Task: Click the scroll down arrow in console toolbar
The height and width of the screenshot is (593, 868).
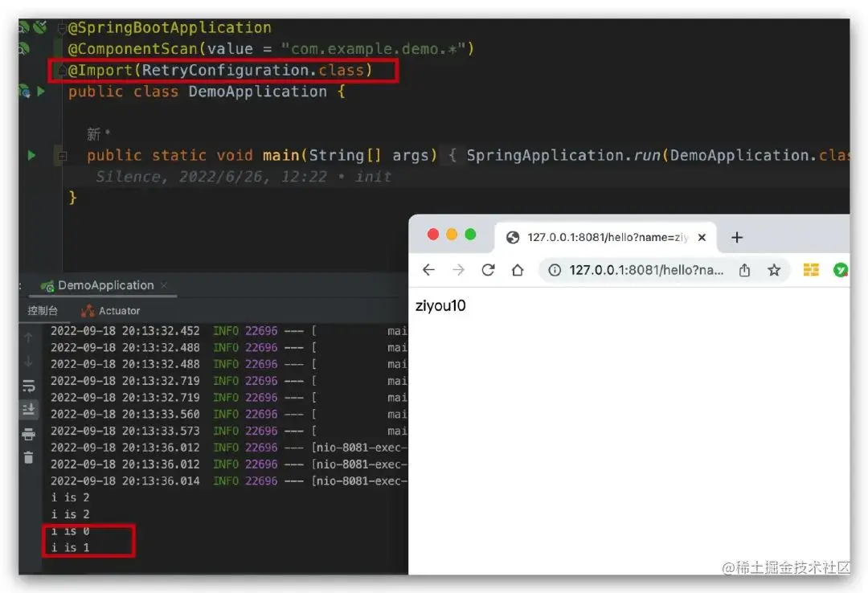Action: click(29, 361)
